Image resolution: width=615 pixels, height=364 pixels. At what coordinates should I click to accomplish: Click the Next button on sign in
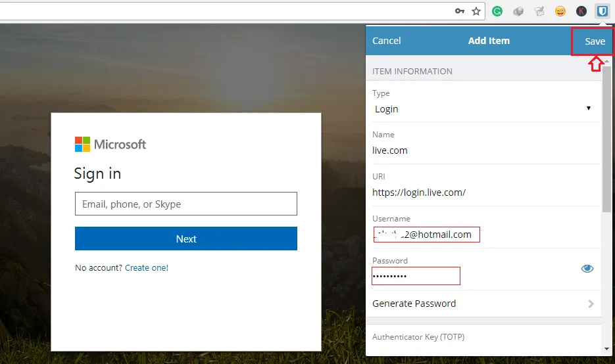click(x=186, y=239)
